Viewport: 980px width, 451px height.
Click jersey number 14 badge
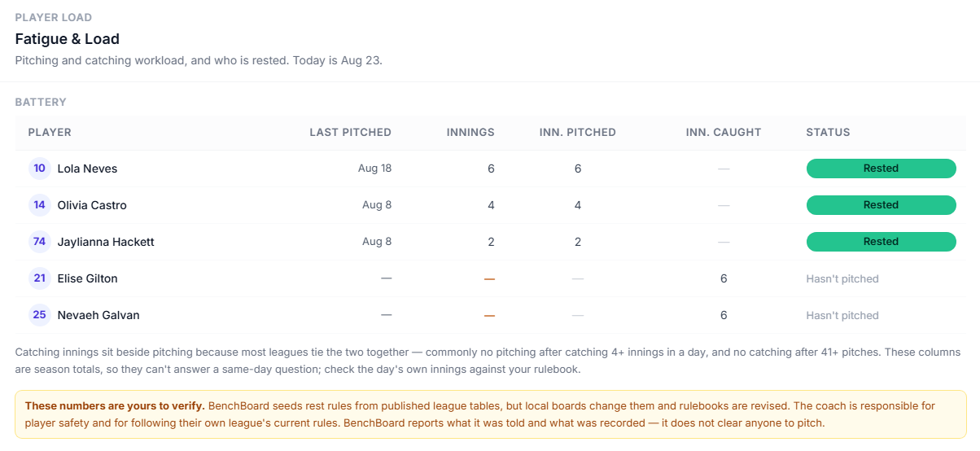pyautogui.click(x=40, y=205)
